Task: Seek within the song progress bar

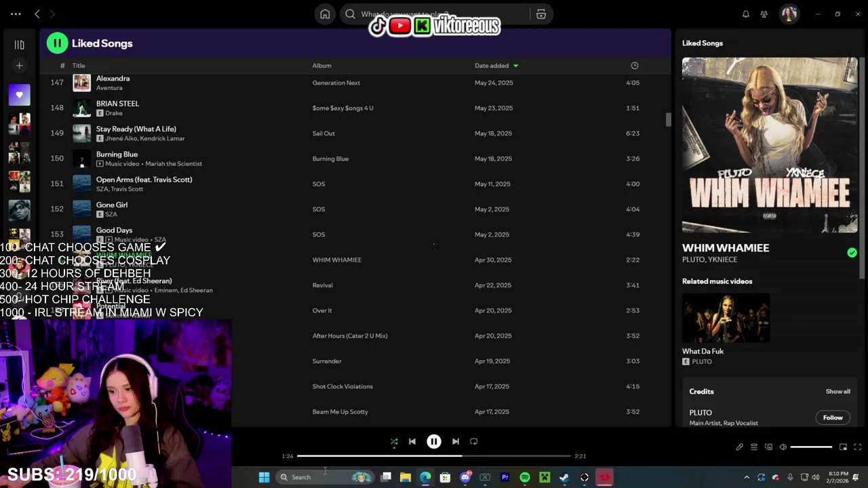Action: click(x=434, y=456)
